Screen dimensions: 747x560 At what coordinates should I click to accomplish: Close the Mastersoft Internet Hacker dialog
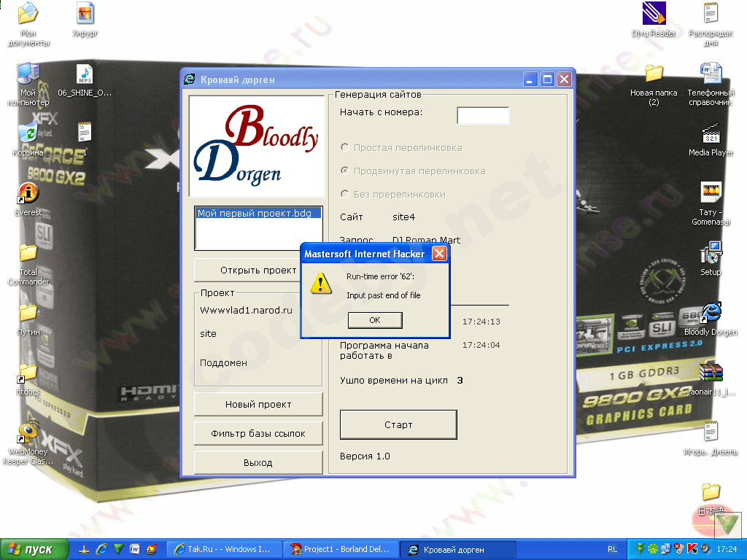pos(439,253)
